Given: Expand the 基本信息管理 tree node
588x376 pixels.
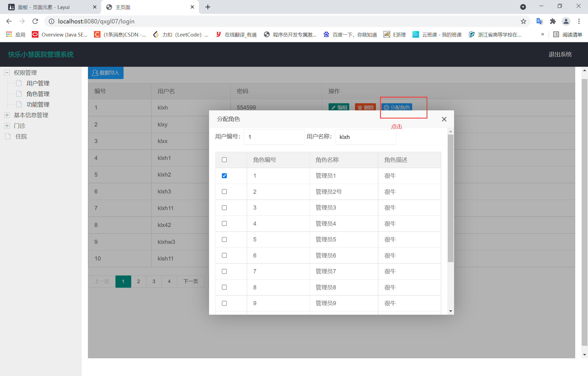Looking at the screenshot, I should click(x=7, y=115).
